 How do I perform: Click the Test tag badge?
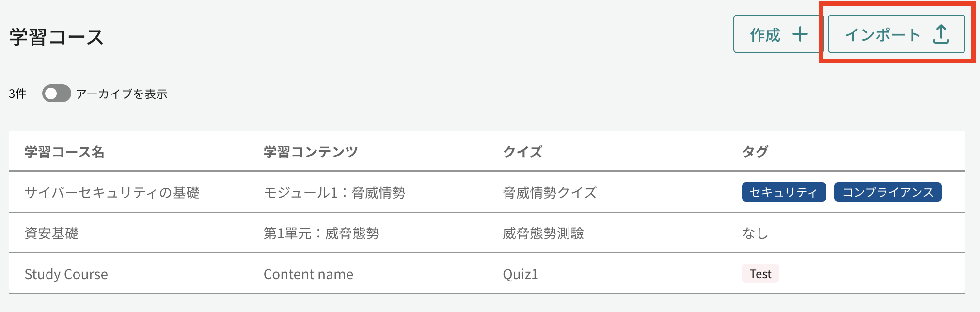760,274
